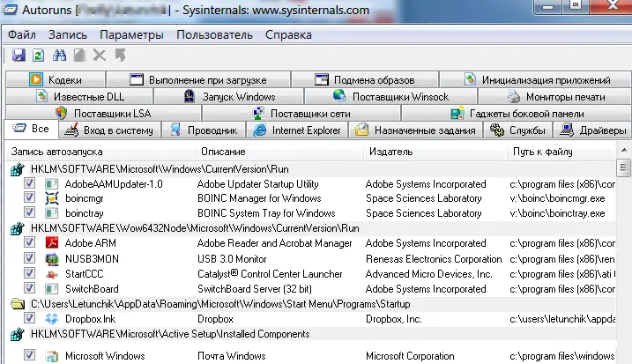
Task: Click the Autoruns title bar app icon
Action: pos(10,9)
